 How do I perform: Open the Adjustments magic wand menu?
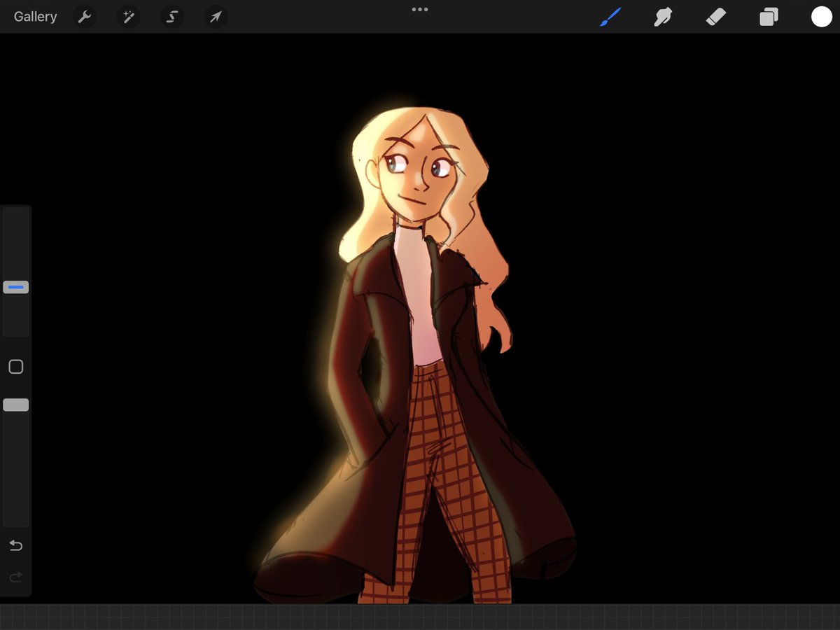[x=128, y=17]
